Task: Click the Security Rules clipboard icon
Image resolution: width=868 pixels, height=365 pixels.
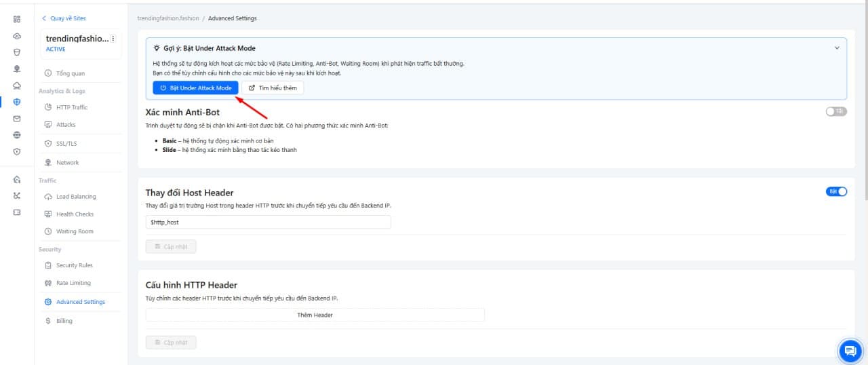Action: 48,265
